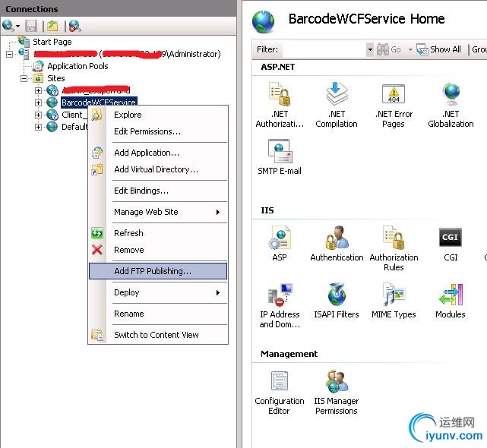Open the Go button dropdown arrow
Screen dimensions: 487x448
coord(410,49)
